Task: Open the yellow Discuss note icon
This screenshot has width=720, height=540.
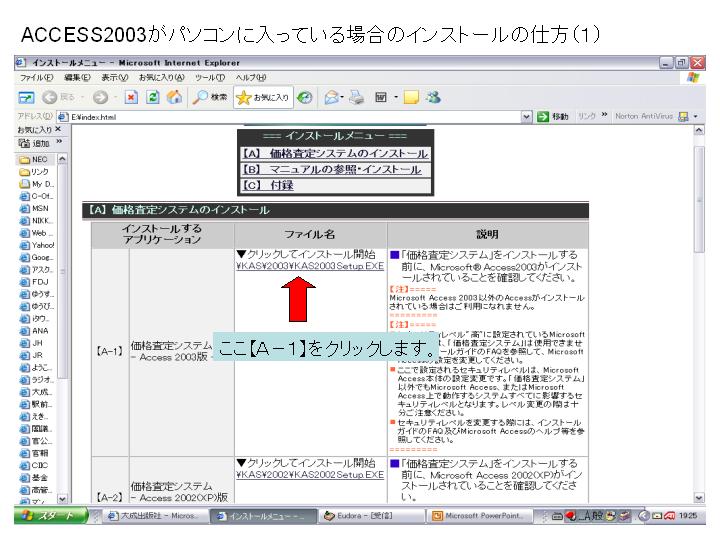Action: click(411, 97)
